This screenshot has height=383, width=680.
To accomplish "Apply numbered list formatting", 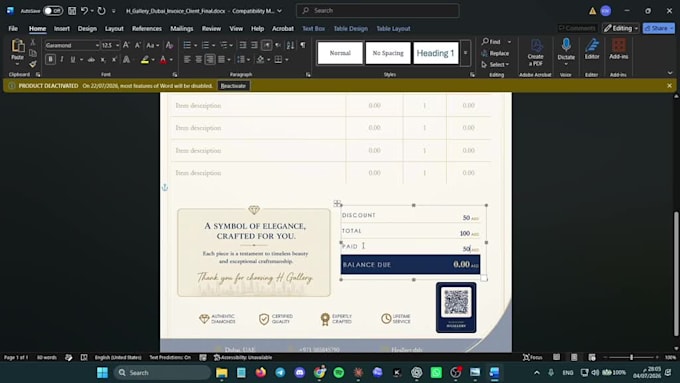I will tap(206, 45).
